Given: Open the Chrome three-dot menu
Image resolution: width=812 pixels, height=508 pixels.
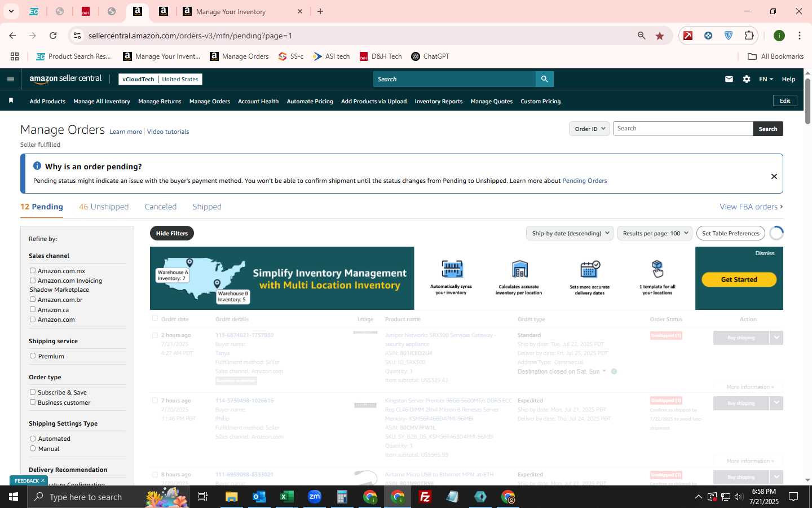Looking at the screenshot, I should [800, 36].
